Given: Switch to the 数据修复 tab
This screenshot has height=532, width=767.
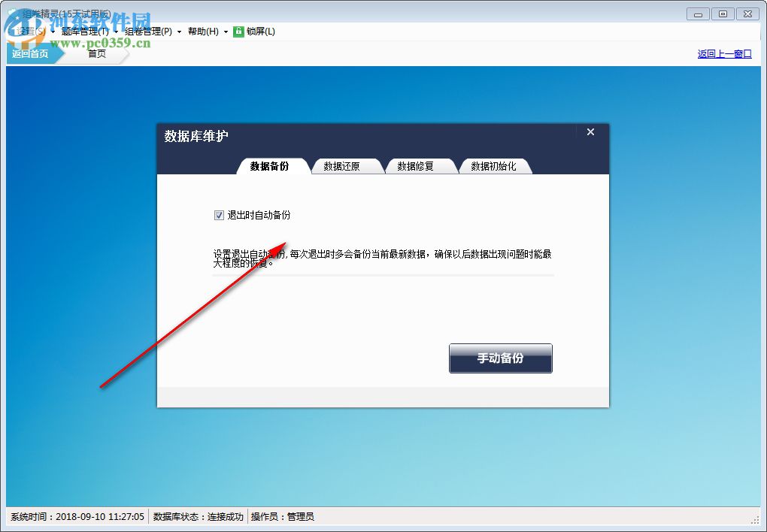Looking at the screenshot, I should tap(419, 166).
